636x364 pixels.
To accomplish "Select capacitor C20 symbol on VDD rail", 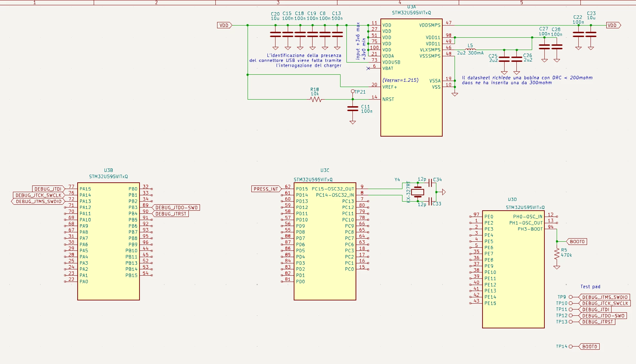I will coord(276,34).
